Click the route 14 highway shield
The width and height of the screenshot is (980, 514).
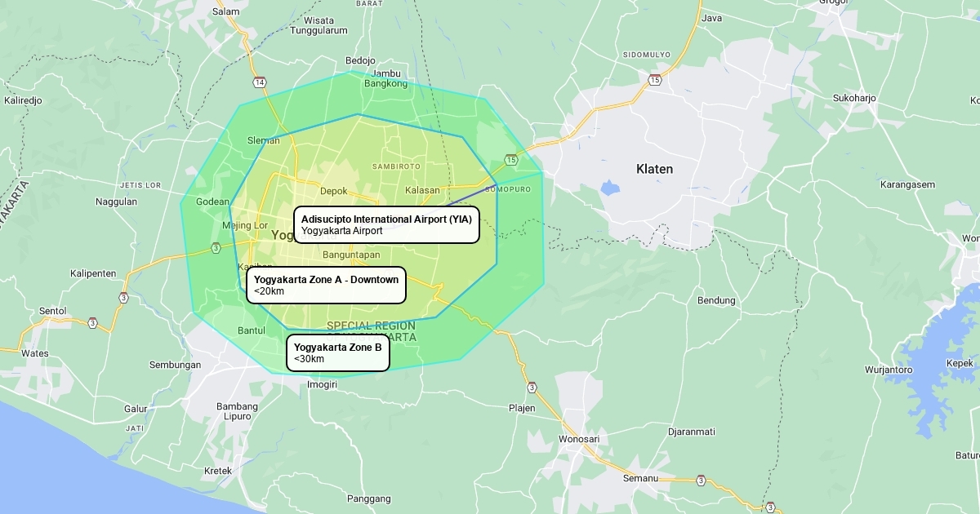(x=260, y=82)
